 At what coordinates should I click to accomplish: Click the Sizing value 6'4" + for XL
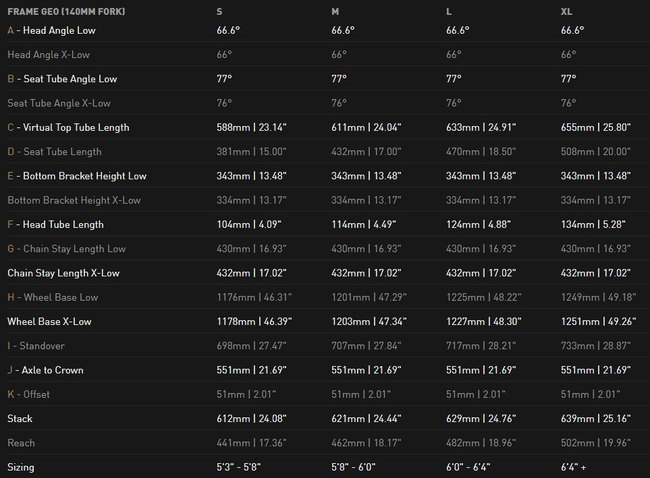click(573, 467)
